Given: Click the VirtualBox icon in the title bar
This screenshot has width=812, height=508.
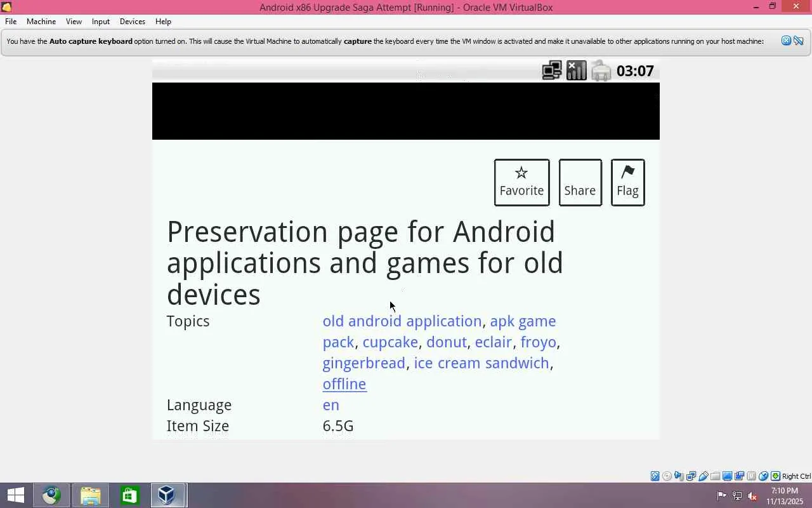Looking at the screenshot, I should 6,7.
